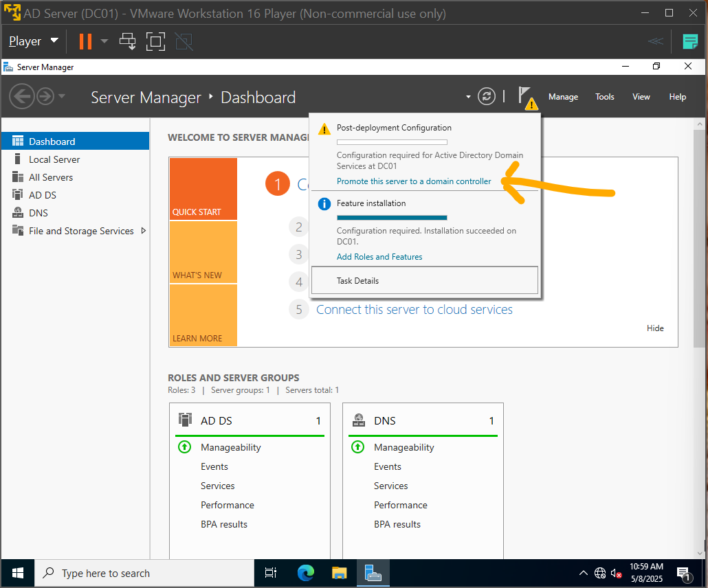Open Services in the AD DS tile
Viewport: 708px width, 588px height.
[x=218, y=486]
